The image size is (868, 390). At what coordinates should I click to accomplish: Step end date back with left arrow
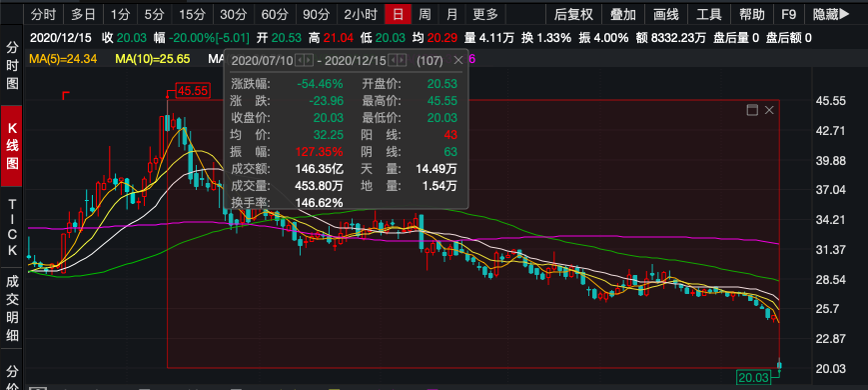393,60
